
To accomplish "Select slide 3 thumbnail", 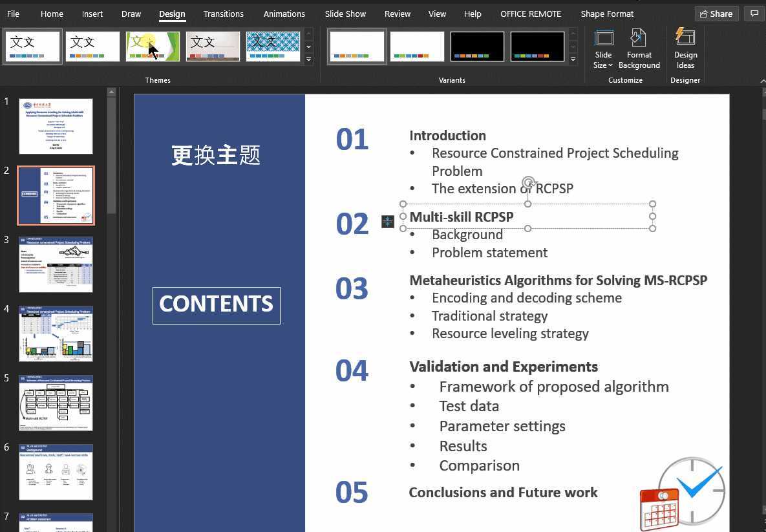I will tap(56, 265).
